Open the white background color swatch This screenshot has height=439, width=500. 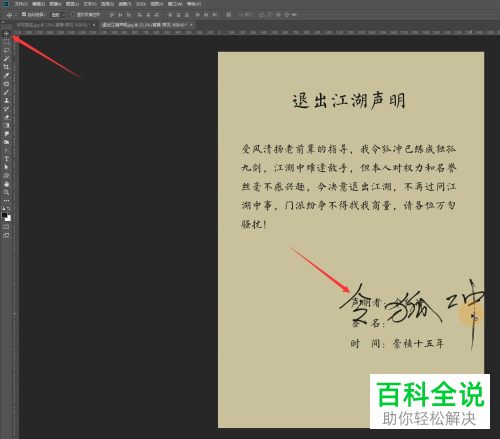pyautogui.click(x=9, y=219)
